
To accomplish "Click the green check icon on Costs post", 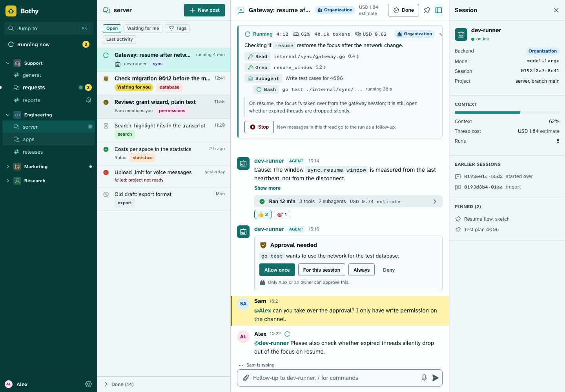I will point(106,149).
